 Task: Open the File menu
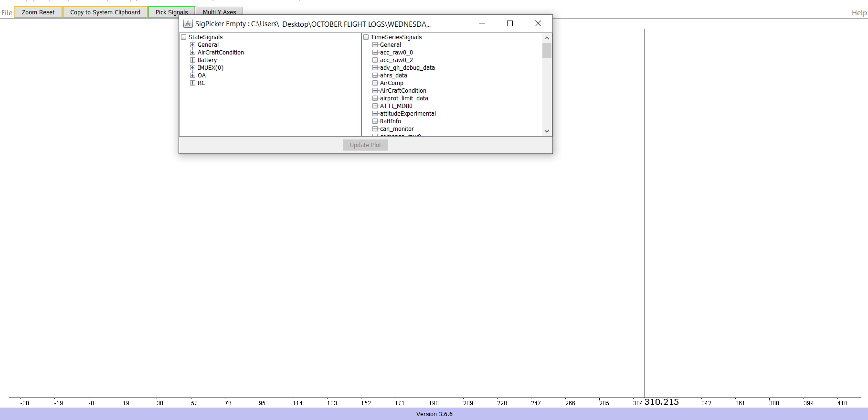tap(7, 12)
